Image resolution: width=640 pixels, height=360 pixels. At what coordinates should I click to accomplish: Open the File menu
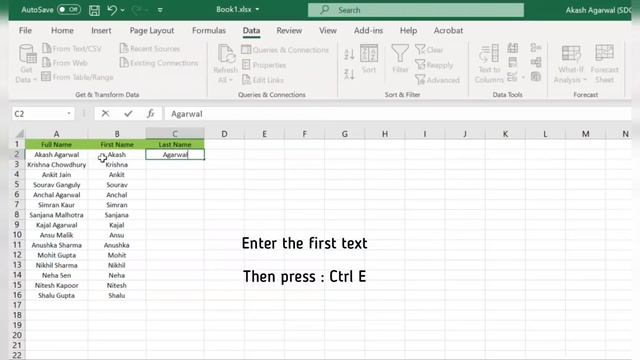[25, 31]
